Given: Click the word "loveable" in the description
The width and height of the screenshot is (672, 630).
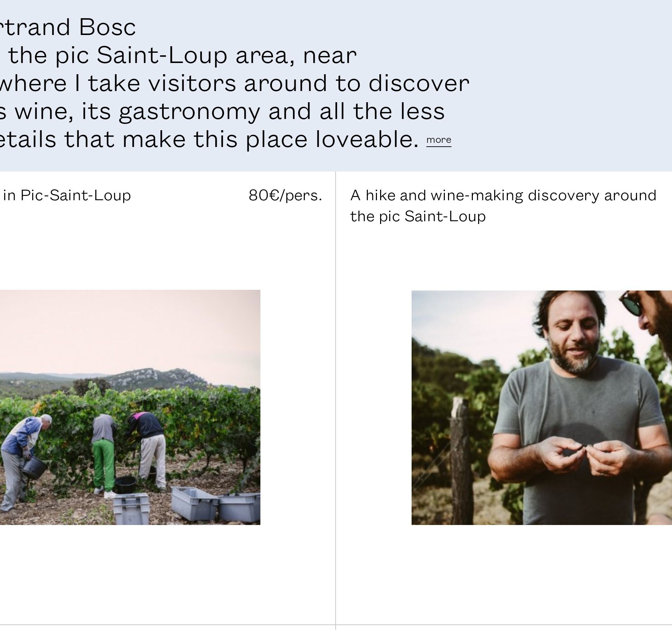Looking at the screenshot, I should click(x=367, y=139).
